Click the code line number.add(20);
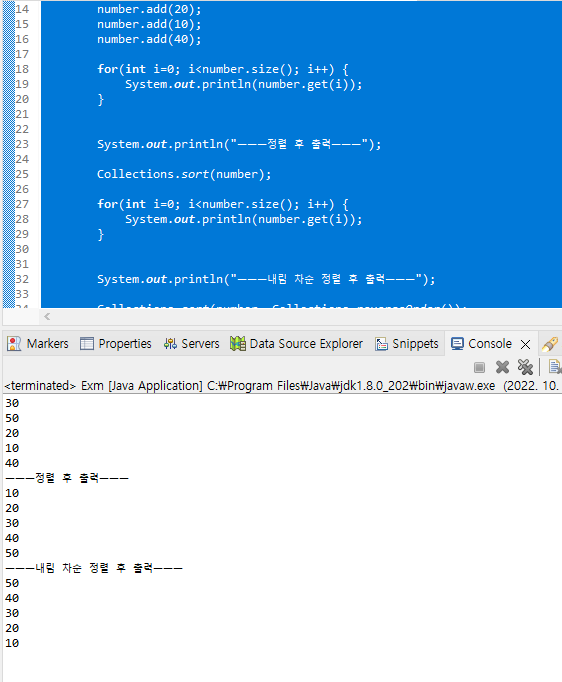 149,9
